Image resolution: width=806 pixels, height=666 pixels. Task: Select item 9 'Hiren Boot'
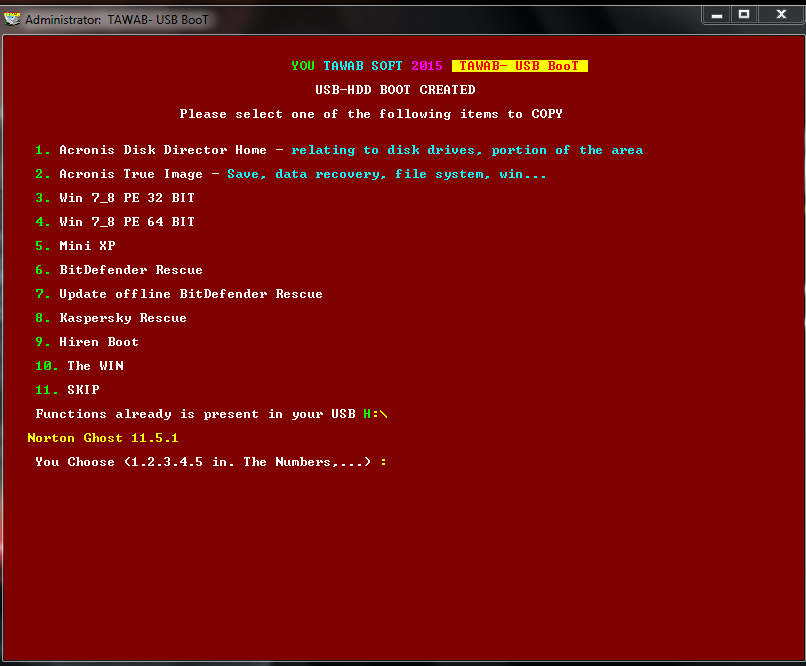tap(87, 342)
